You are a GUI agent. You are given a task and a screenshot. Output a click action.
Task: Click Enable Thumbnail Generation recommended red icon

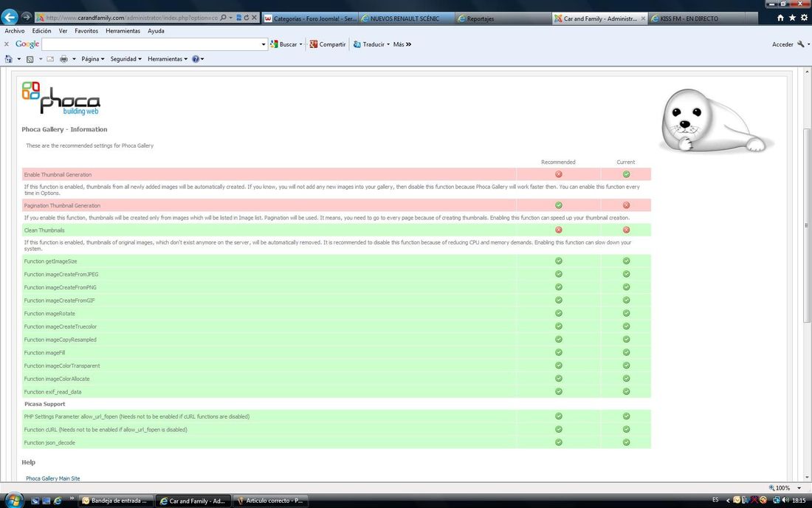point(559,174)
